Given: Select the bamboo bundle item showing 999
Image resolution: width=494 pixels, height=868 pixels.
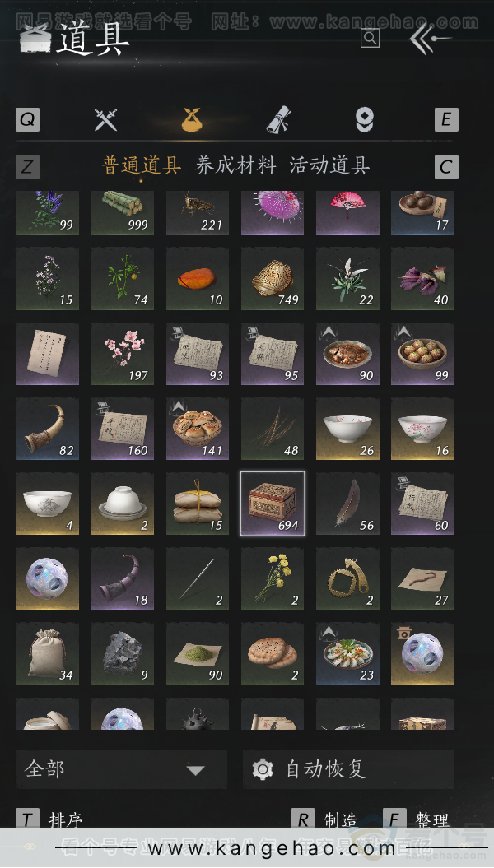Looking at the screenshot, I should click(123, 213).
